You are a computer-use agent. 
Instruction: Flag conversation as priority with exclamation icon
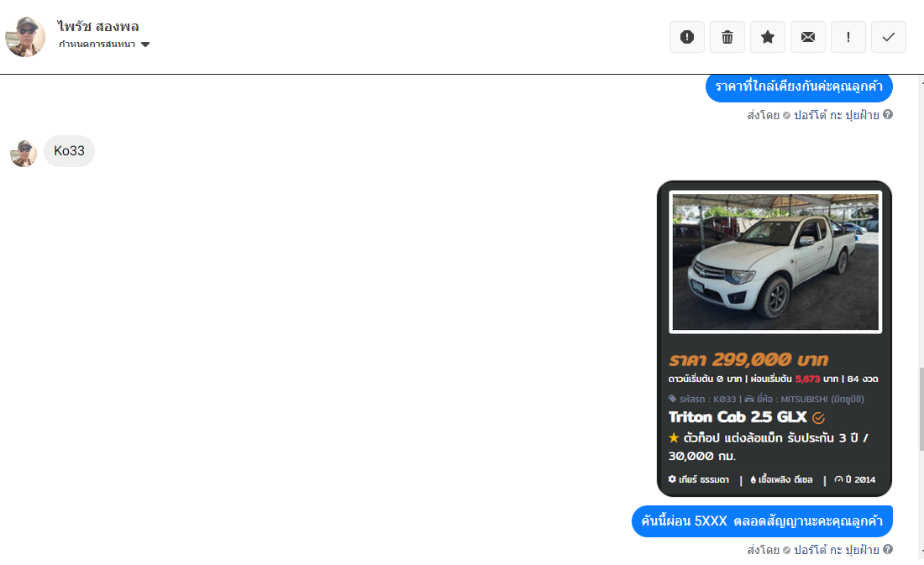click(x=848, y=37)
